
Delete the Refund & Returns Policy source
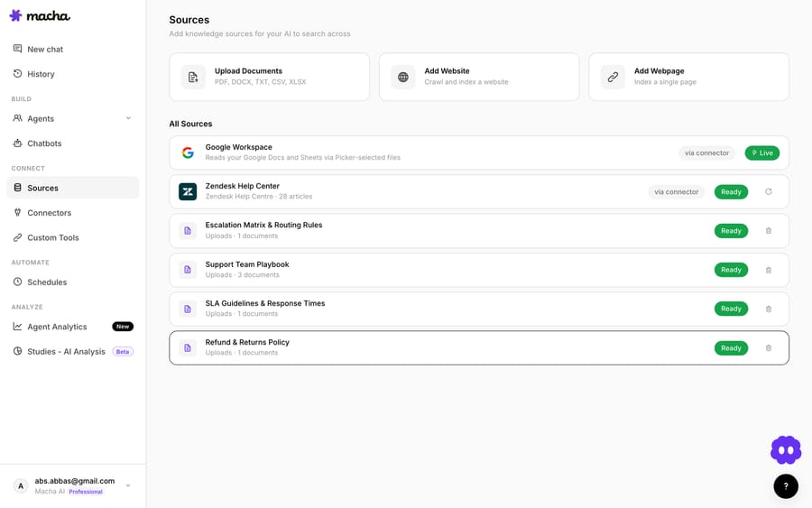pos(769,348)
